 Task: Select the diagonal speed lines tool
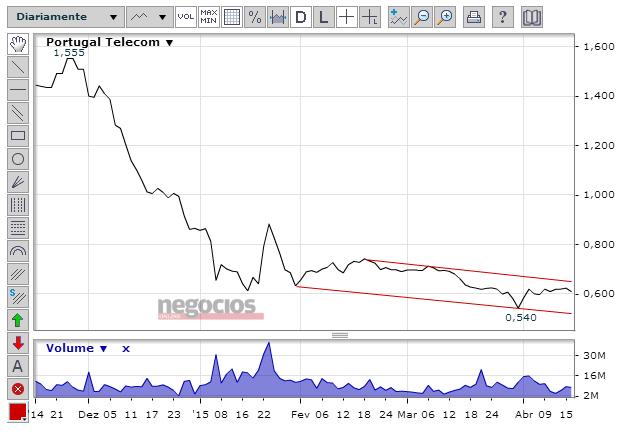coord(18,274)
